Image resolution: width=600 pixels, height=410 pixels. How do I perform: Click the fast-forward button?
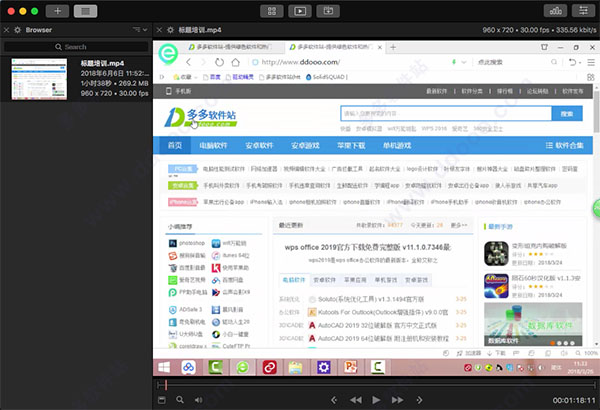tap(398, 400)
